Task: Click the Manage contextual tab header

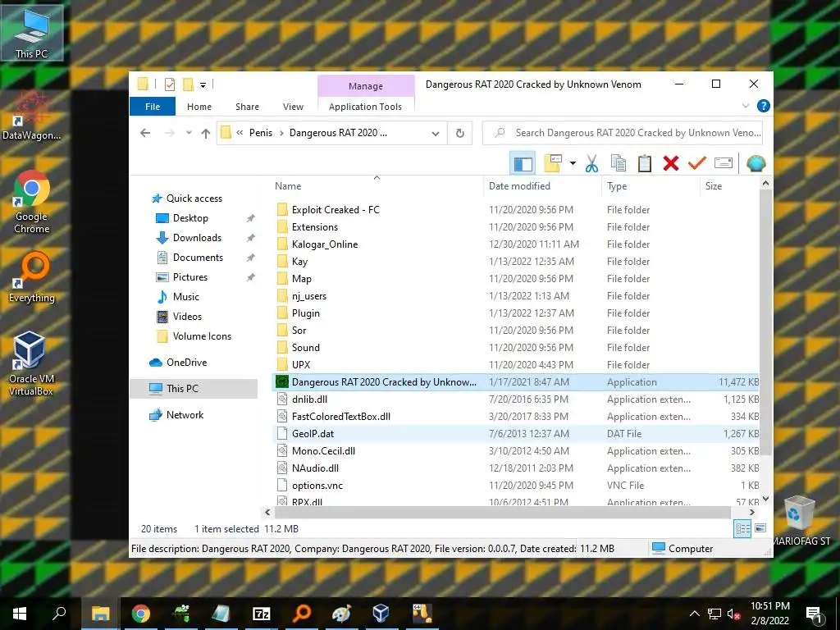Action: 366,85
